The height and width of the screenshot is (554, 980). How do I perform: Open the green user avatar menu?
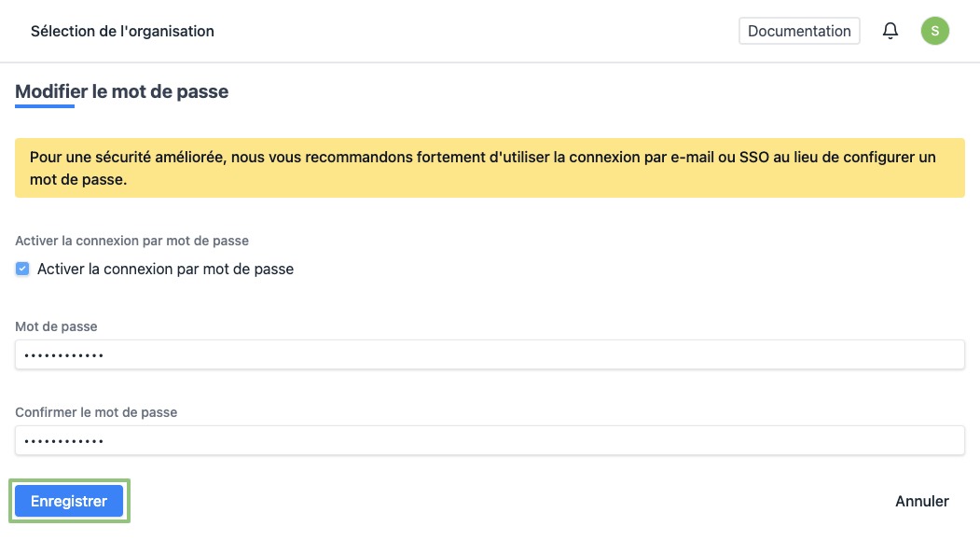(x=934, y=31)
